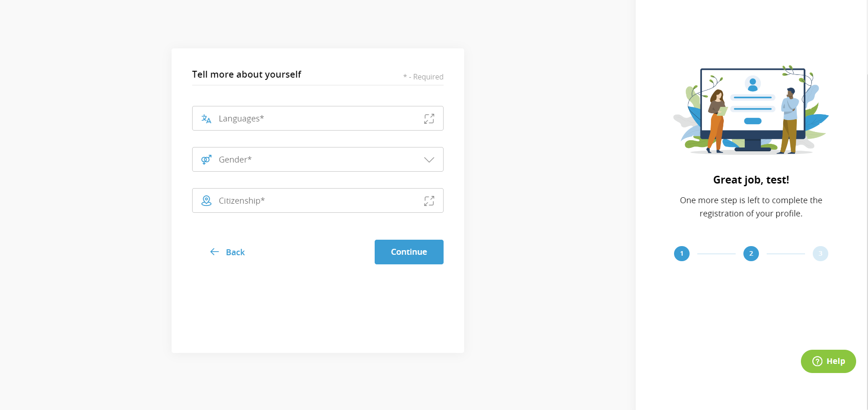Viewport: 868px width, 410px height.
Task: Click the location pin icon in the Citizenship field
Action: click(x=206, y=200)
